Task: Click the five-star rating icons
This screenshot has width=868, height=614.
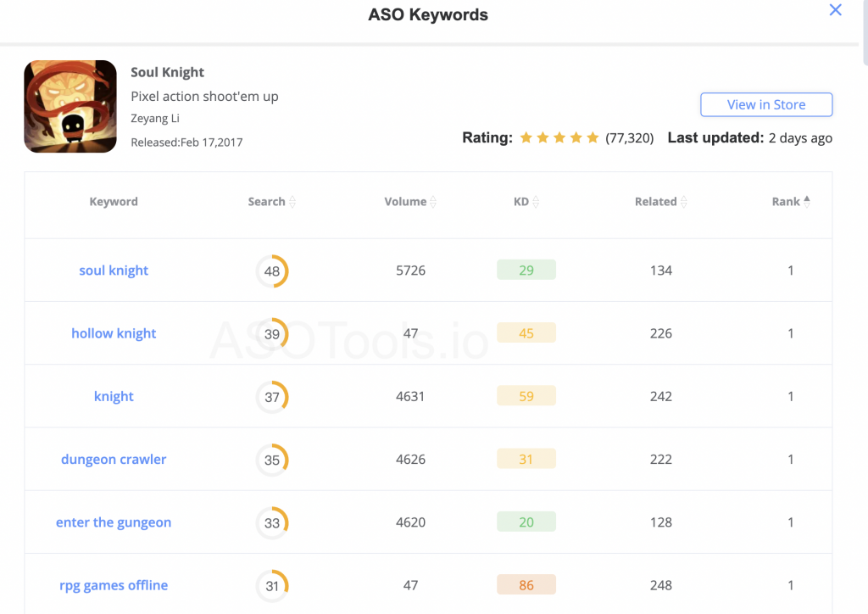Action: (559, 137)
